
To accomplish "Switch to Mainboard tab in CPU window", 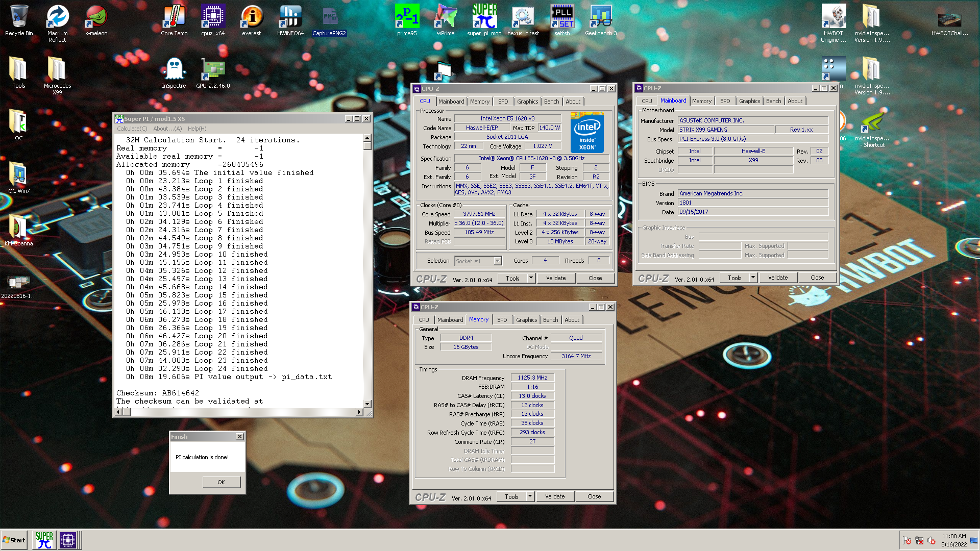I will tap(451, 102).
